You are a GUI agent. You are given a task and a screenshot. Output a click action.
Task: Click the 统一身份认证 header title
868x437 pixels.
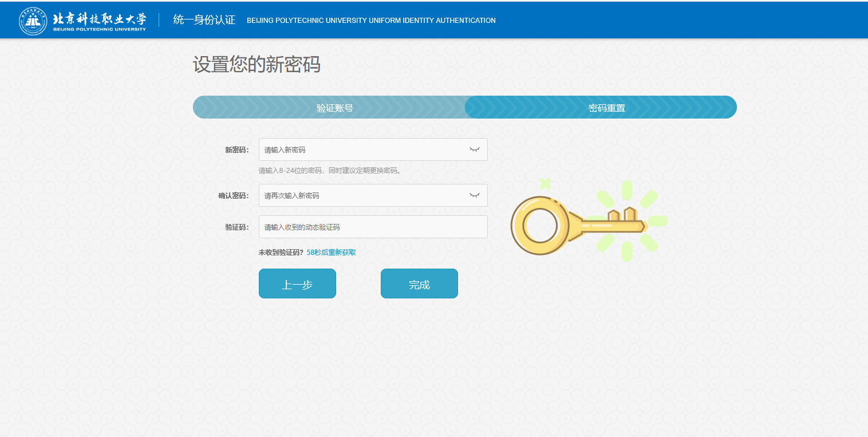pos(204,20)
